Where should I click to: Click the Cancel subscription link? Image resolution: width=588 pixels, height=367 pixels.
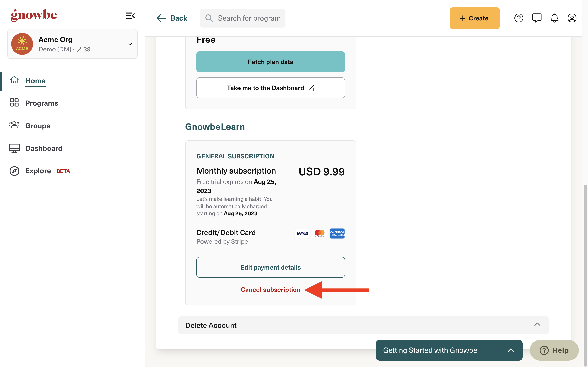pos(271,290)
